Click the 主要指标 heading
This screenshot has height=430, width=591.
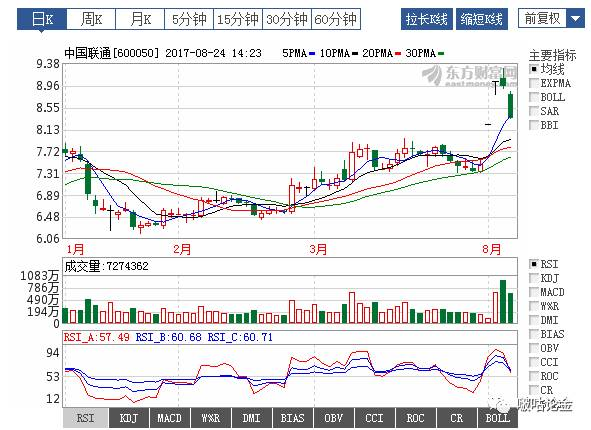point(553,55)
